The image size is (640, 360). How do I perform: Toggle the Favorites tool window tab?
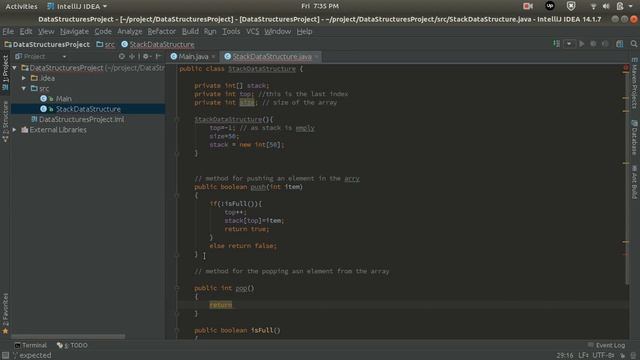[5, 313]
